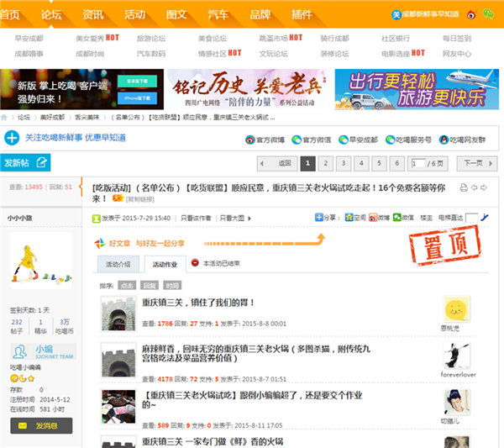Click the 成都新鲜事早知道 badge in the header
The height and width of the screenshot is (448, 504).
[x=425, y=14]
